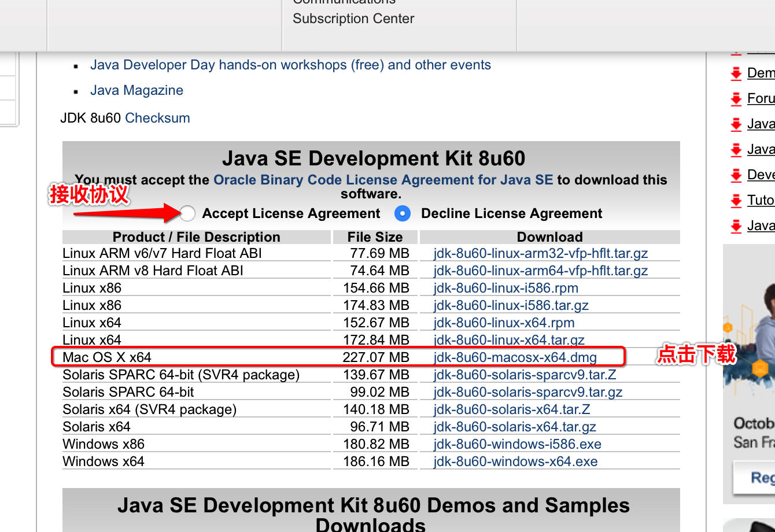Select Decline License Agreement radio button
The height and width of the screenshot is (532, 775).
pos(403,213)
